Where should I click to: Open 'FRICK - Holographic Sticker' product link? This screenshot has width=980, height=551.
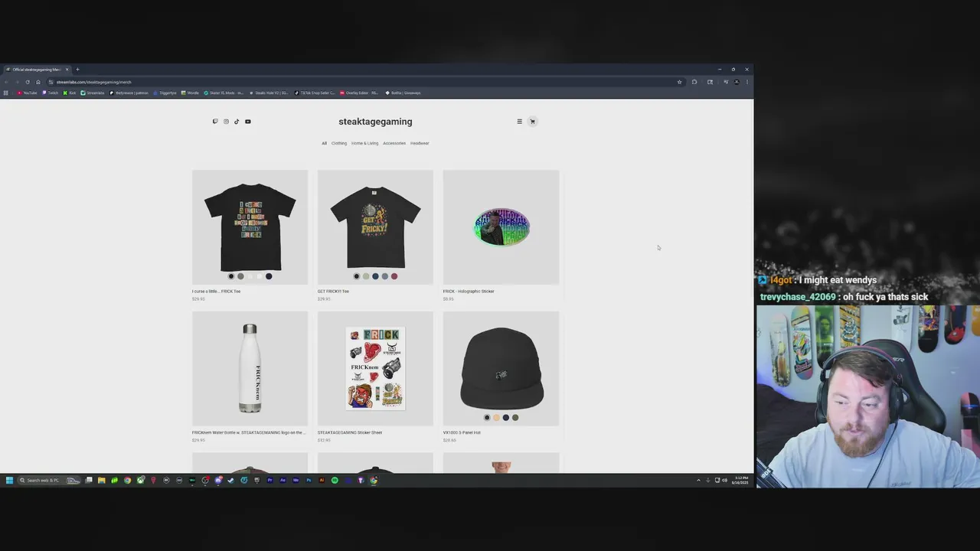469,292
